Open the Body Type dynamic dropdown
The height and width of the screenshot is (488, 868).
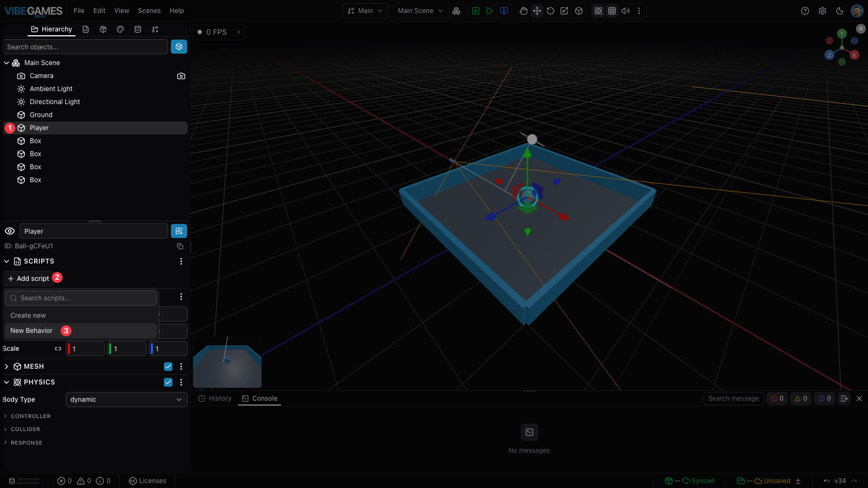[x=126, y=400]
